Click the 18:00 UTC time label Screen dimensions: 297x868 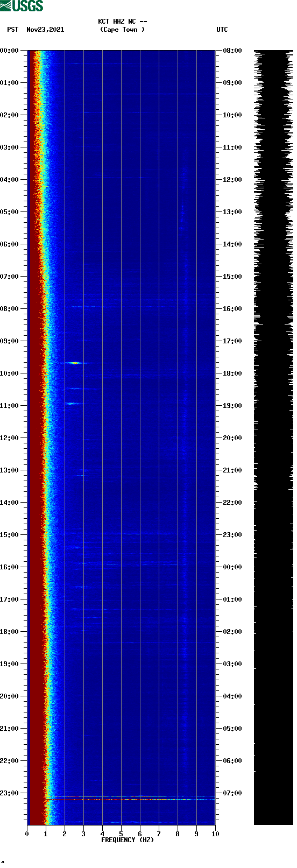pos(232,373)
